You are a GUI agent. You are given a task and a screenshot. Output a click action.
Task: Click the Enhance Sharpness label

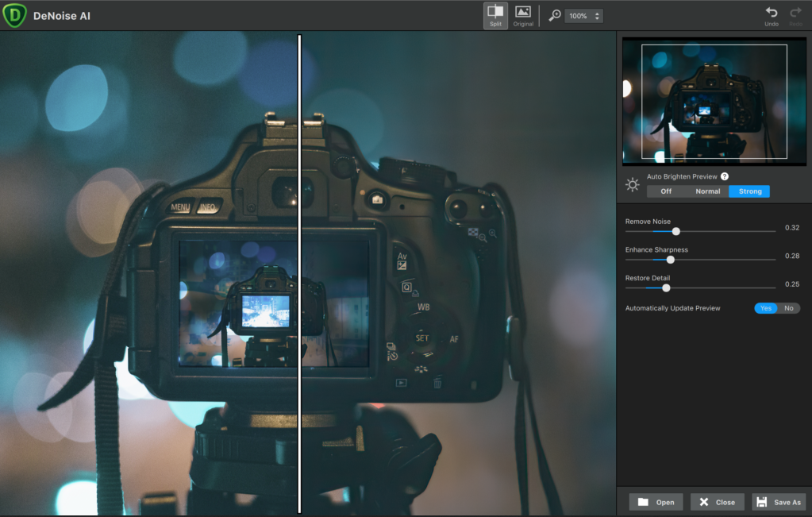(x=656, y=249)
